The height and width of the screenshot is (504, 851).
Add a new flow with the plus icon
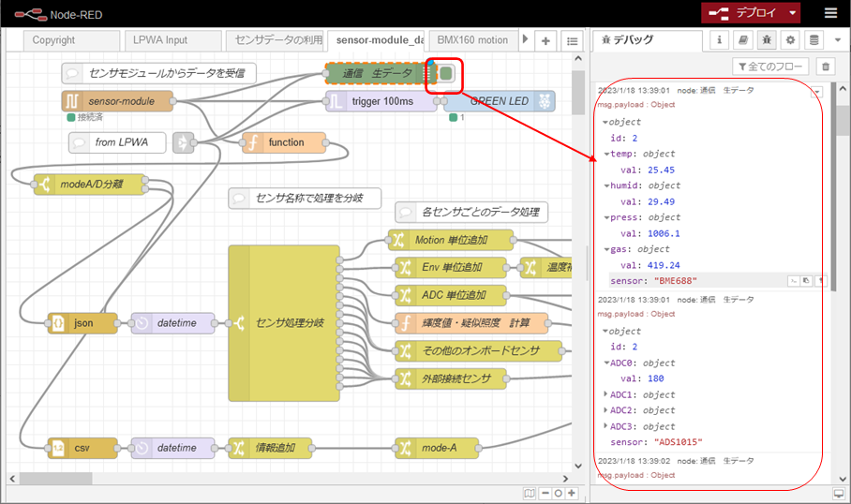tap(546, 40)
